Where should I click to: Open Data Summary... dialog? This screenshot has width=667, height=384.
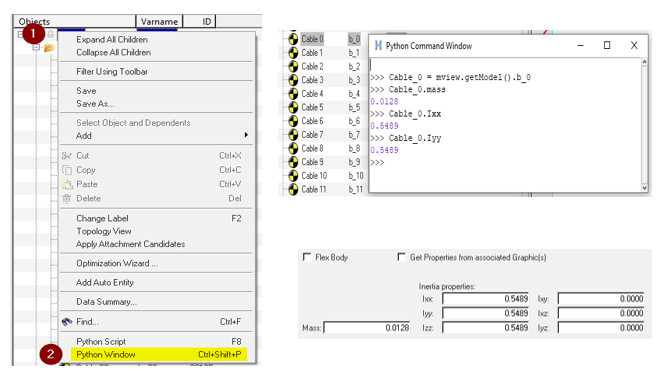click(x=106, y=302)
